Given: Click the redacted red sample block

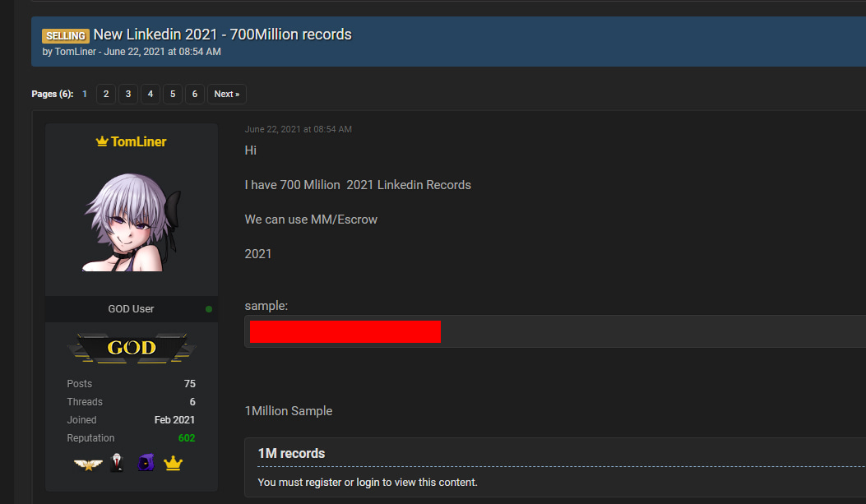Looking at the screenshot, I should pyautogui.click(x=345, y=332).
